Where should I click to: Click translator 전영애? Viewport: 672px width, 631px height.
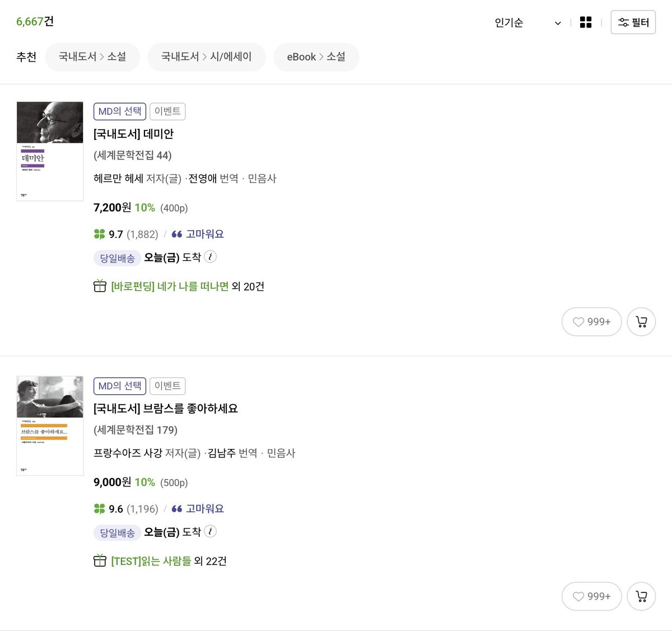[202, 179]
